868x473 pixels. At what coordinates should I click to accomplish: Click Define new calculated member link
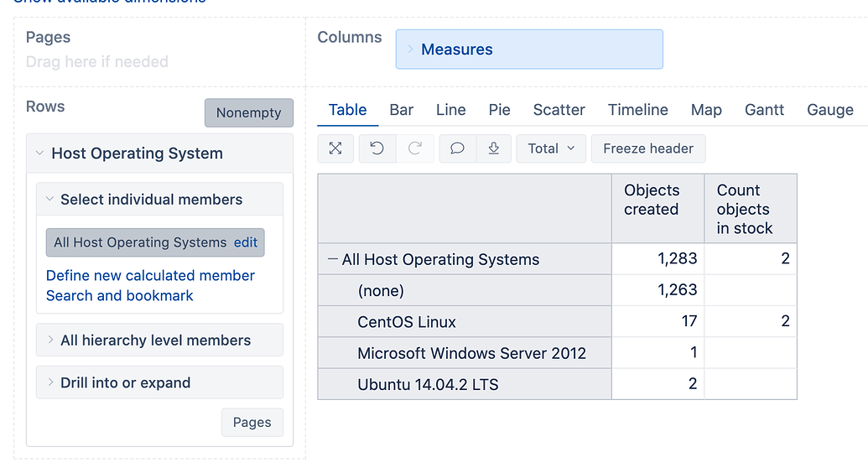pyautogui.click(x=150, y=276)
